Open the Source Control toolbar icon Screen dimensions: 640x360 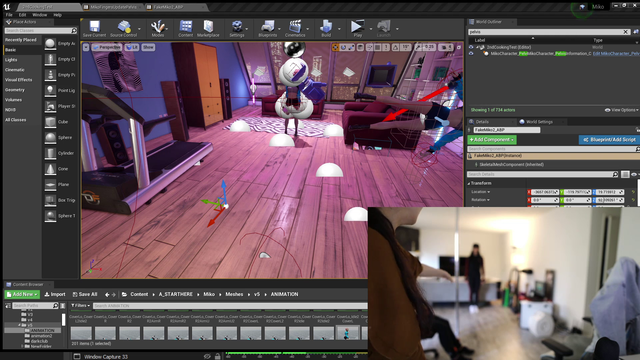[123, 29]
